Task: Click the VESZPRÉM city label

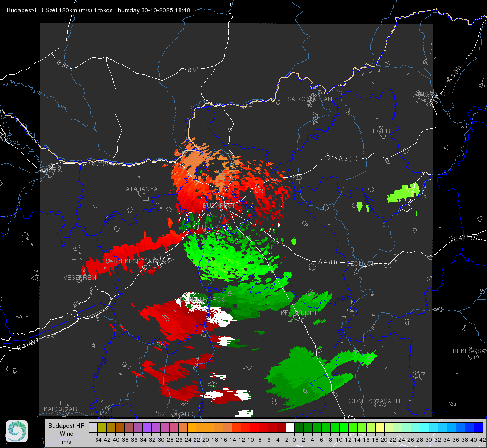Action: tap(80, 278)
